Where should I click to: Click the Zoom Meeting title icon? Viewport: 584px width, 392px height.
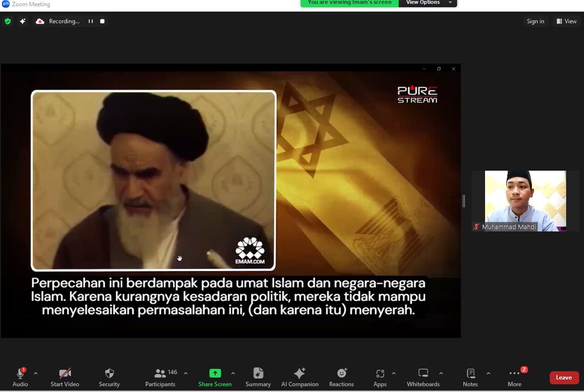coord(6,4)
